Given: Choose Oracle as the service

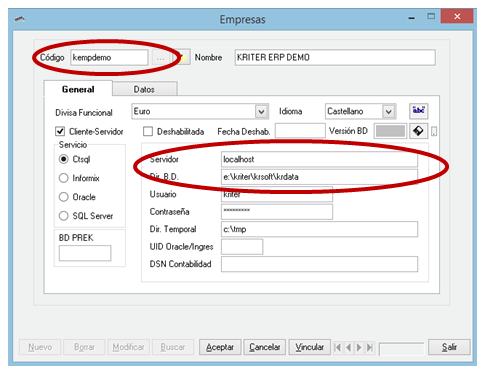Looking at the screenshot, I should point(63,197).
